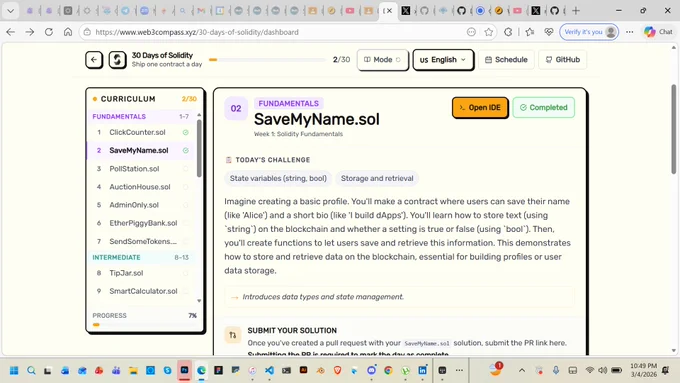The width and height of the screenshot is (680, 383).
Task: Click the 30 Days of Solidity logo
Action: [117, 60]
